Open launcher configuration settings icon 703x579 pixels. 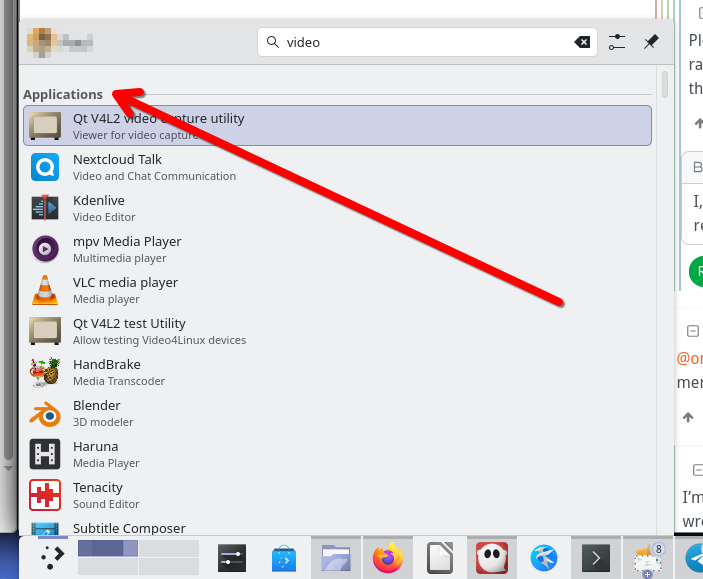(x=616, y=42)
